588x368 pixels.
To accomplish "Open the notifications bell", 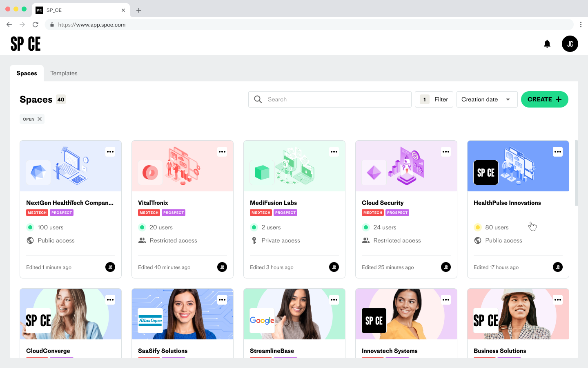I will (547, 44).
